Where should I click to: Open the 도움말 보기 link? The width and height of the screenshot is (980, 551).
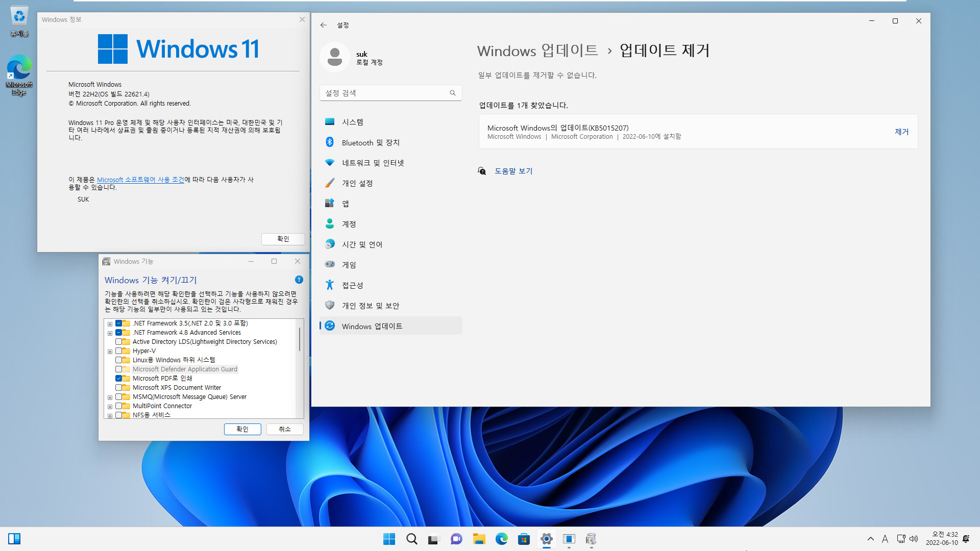(513, 171)
